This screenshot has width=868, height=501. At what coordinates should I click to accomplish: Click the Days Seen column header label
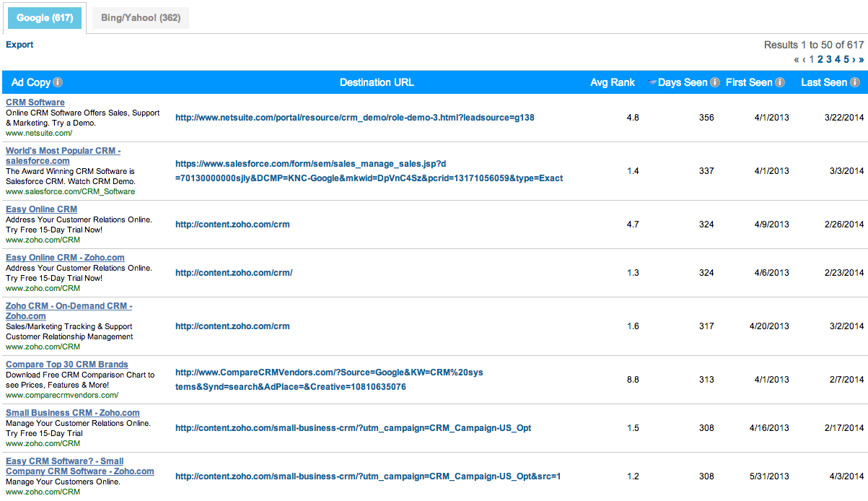tap(683, 82)
